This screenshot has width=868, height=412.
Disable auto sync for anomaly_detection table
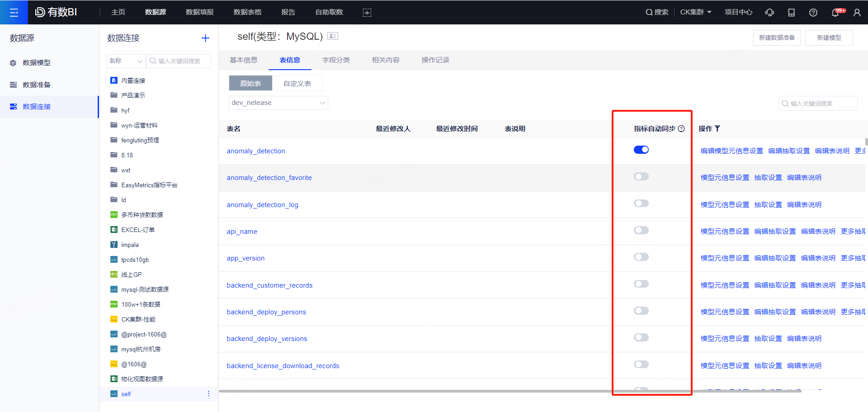[x=641, y=150]
